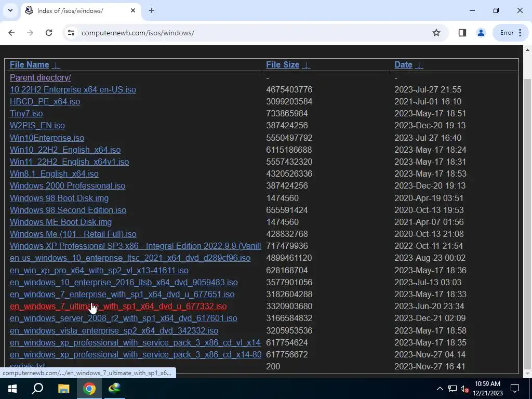Click the muted volume tray icon
Image resolution: width=532 pixels, height=399 pixels.
pos(464,389)
